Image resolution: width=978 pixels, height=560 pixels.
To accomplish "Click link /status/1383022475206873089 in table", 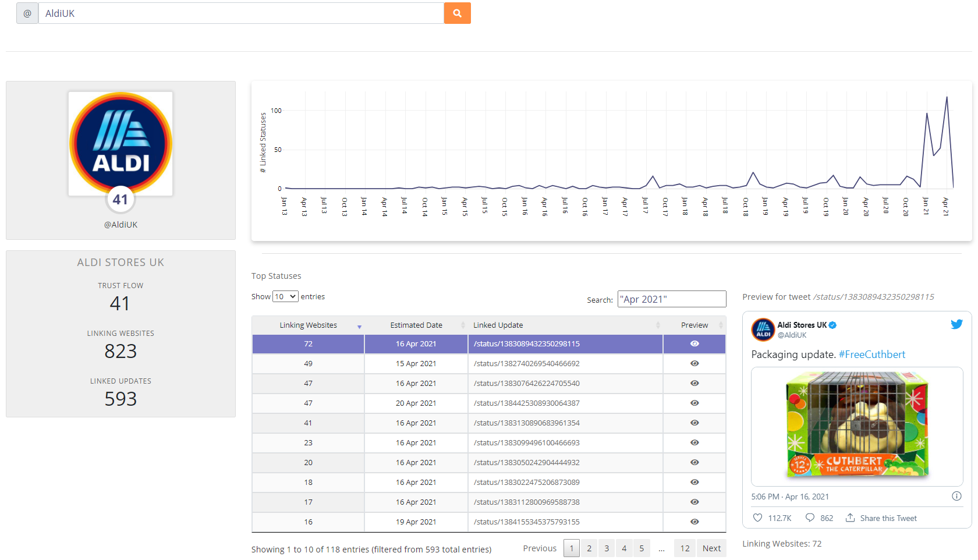I will 527,482.
